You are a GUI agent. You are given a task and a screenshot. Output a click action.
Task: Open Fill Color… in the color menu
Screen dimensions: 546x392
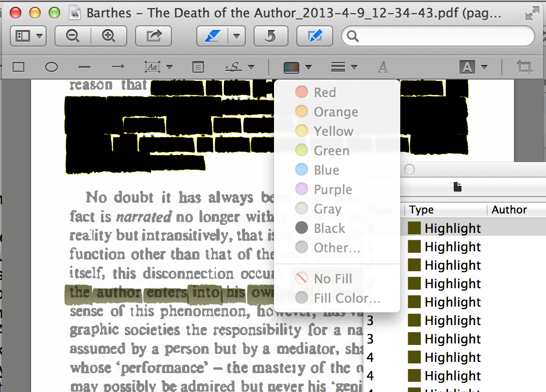pyautogui.click(x=338, y=298)
